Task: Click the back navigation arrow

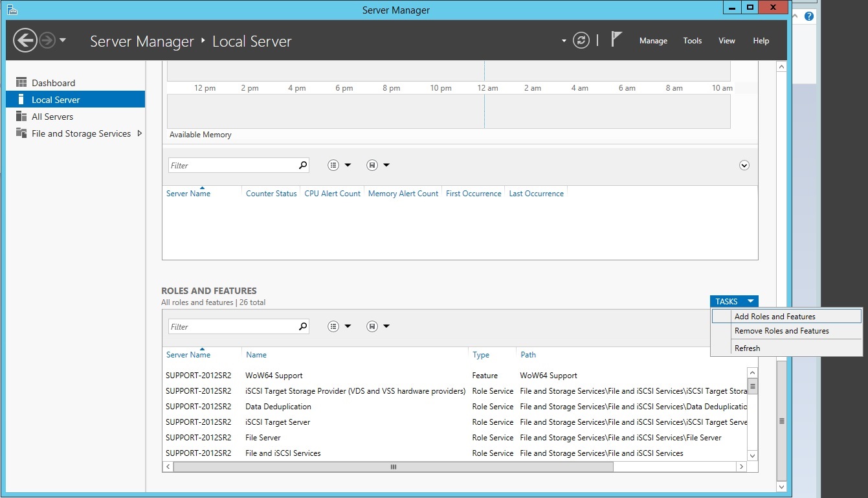Action: point(25,41)
